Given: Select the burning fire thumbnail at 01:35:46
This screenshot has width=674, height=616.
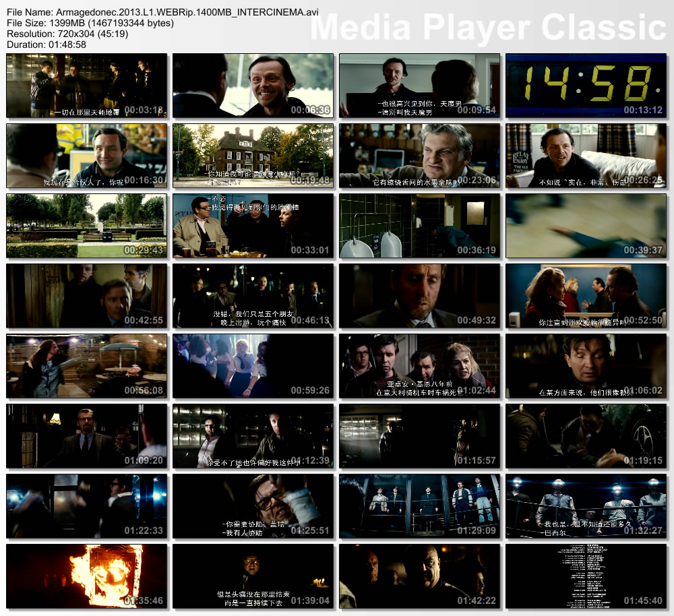Looking at the screenshot, I should pyautogui.click(x=86, y=576).
